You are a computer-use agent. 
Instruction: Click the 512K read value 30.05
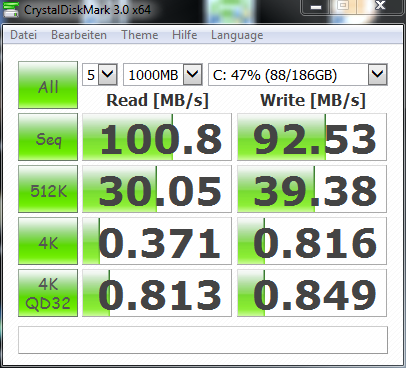point(157,189)
